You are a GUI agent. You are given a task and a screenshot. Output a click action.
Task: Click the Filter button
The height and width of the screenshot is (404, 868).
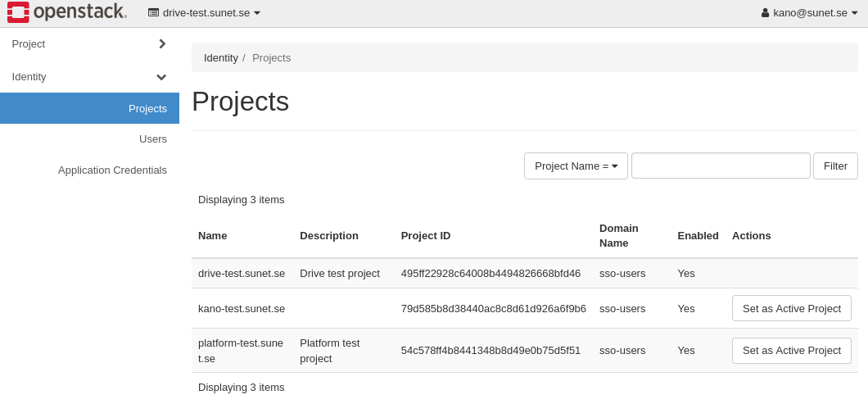coord(835,166)
